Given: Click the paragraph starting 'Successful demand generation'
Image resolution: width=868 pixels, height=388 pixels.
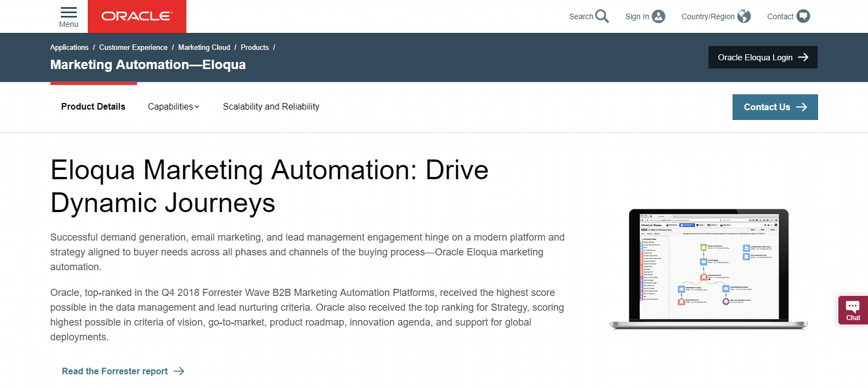Looking at the screenshot, I should click(307, 252).
